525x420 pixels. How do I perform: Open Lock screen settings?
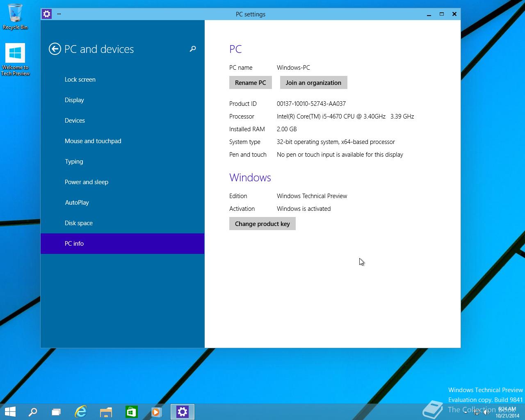click(x=122, y=80)
